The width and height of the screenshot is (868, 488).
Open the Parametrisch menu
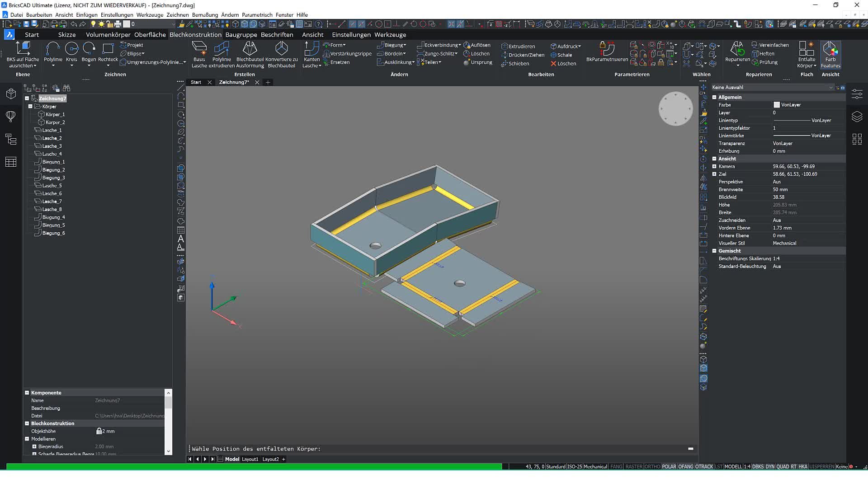coord(257,14)
